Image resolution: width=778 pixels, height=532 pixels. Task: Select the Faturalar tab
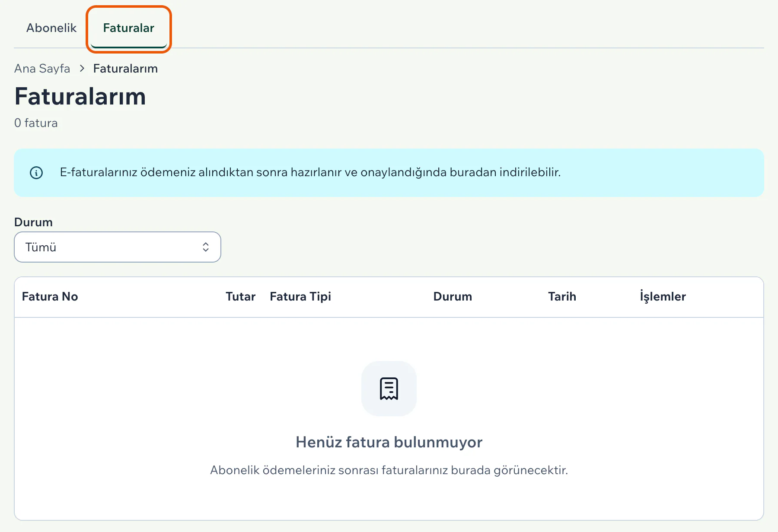[x=128, y=28]
